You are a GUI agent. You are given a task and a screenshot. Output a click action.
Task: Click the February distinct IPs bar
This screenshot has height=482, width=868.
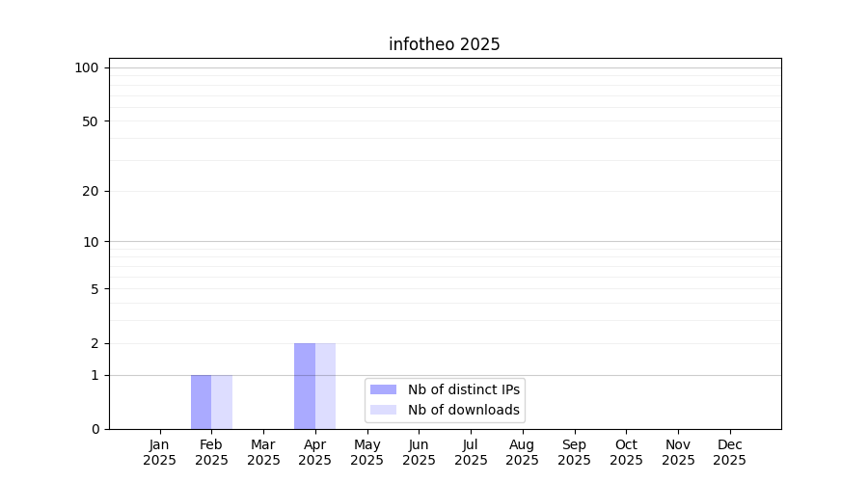coord(201,402)
